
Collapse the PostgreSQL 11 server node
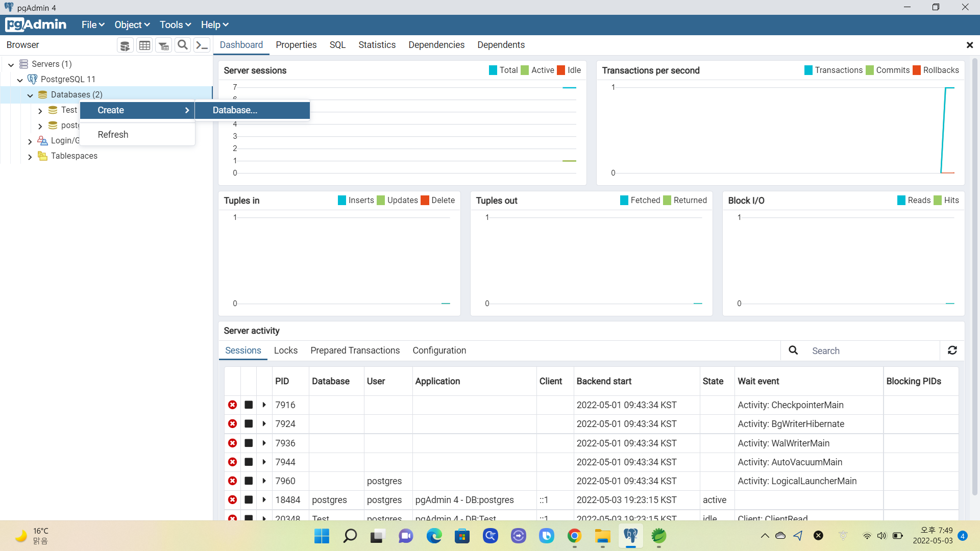point(20,80)
